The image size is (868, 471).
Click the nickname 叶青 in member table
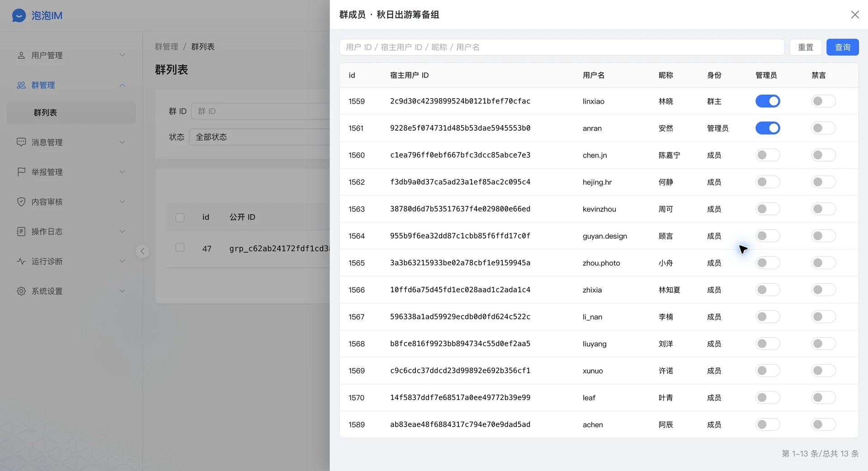665,398
